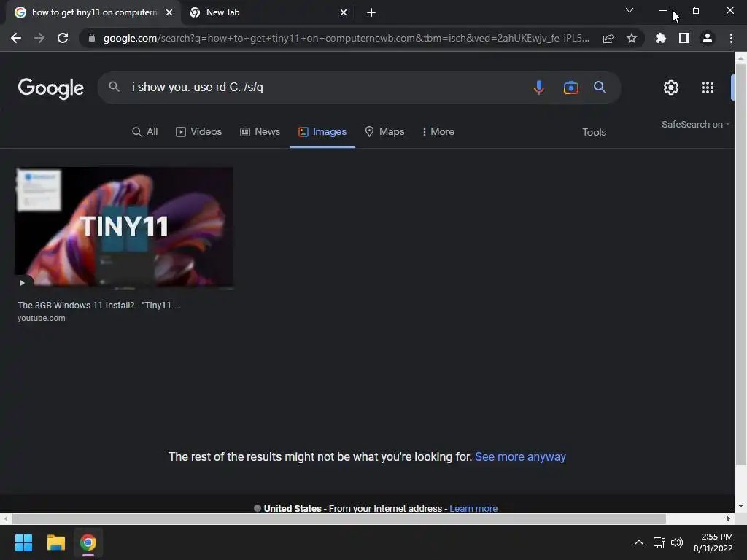
Task: Click the vertical page scrollbar
Action: tap(741, 264)
